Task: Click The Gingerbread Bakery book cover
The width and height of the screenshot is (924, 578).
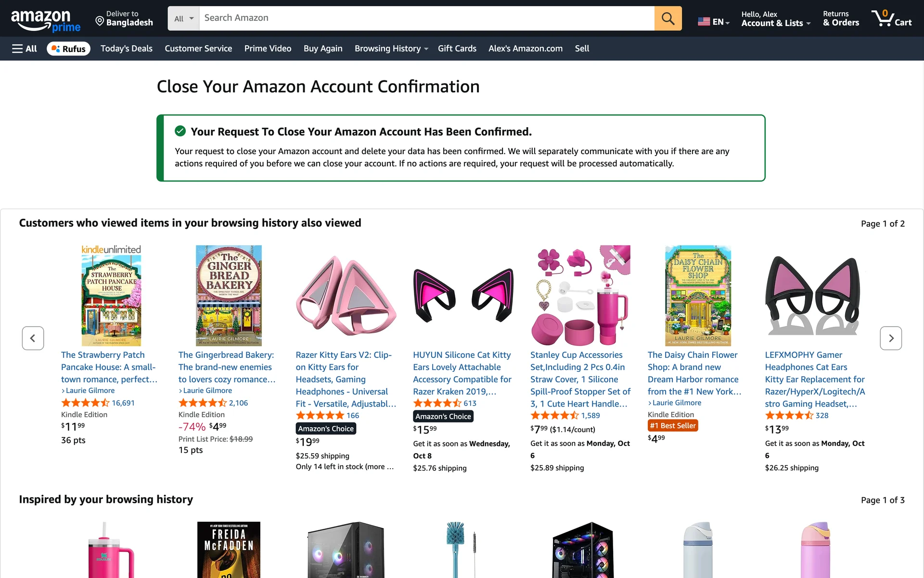Action: pos(229,296)
